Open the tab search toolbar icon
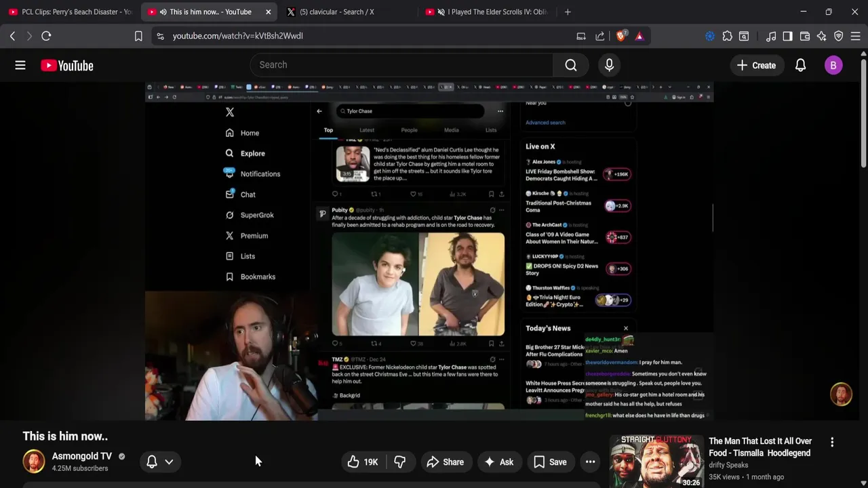This screenshot has width=868, height=488. 744,36
